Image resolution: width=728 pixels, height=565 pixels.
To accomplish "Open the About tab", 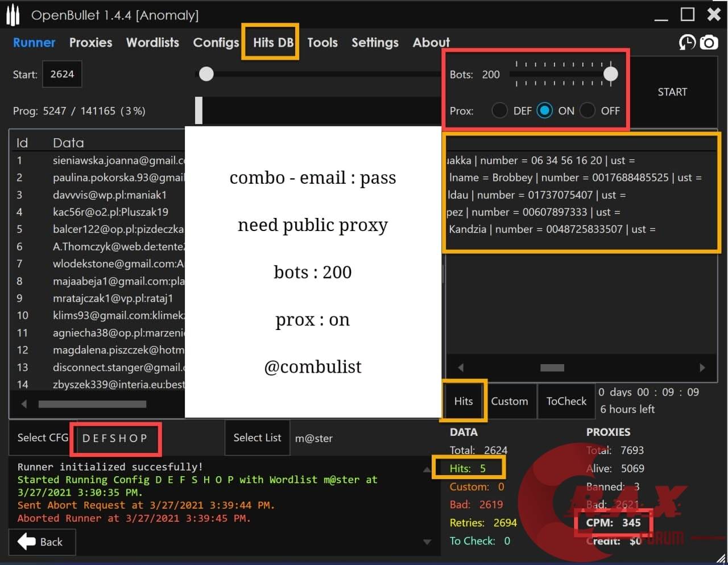I will pyautogui.click(x=431, y=43).
